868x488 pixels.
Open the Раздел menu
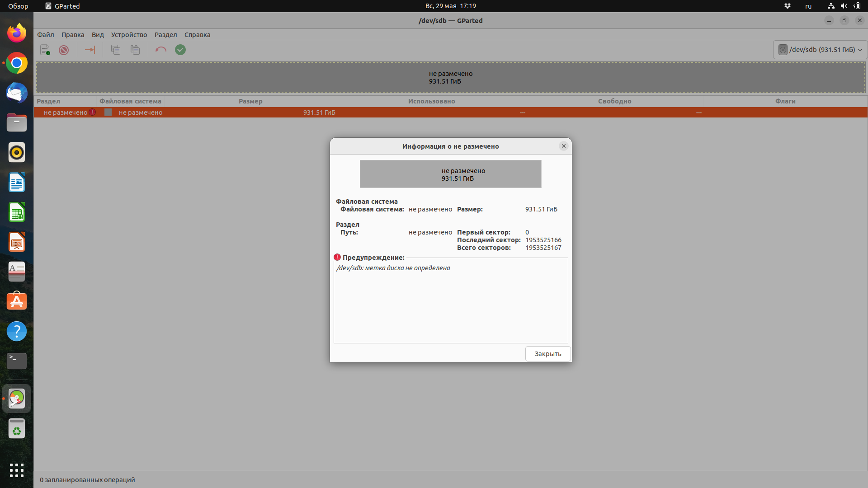pos(165,35)
